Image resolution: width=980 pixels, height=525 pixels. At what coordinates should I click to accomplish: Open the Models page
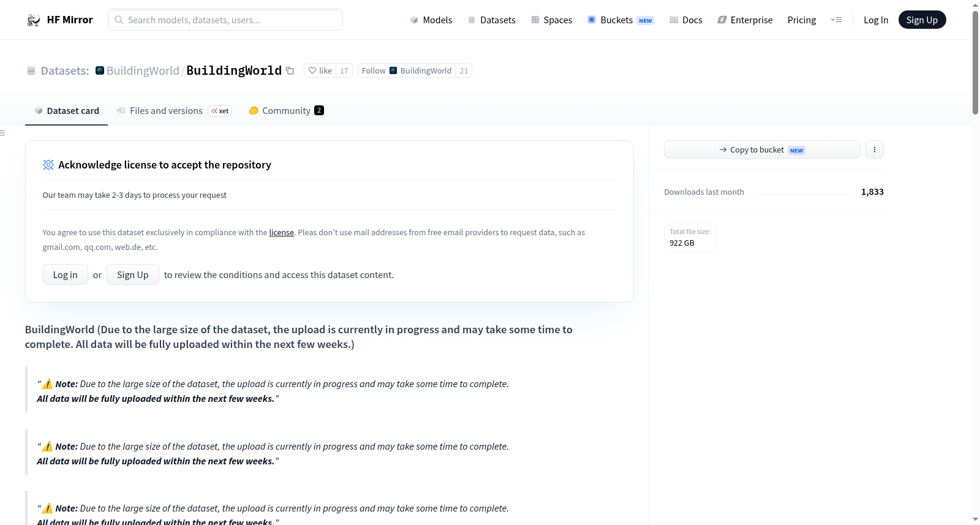coord(431,20)
